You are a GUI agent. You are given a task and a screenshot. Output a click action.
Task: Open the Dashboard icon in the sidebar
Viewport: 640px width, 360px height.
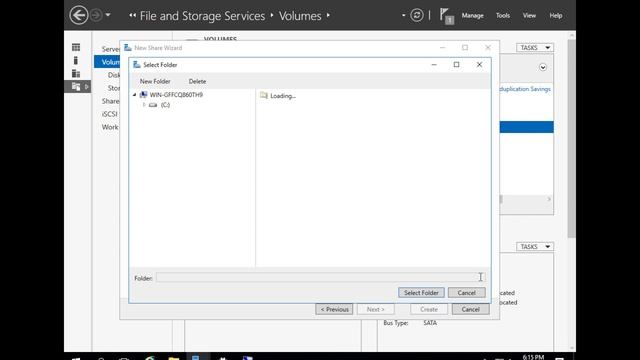coord(76,47)
